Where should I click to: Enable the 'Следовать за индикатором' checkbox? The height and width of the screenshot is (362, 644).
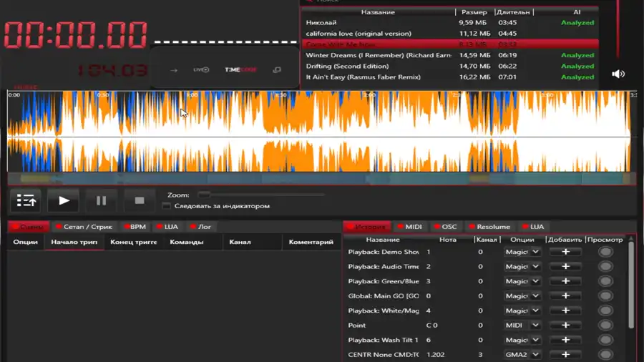pyautogui.click(x=167, y=206)
